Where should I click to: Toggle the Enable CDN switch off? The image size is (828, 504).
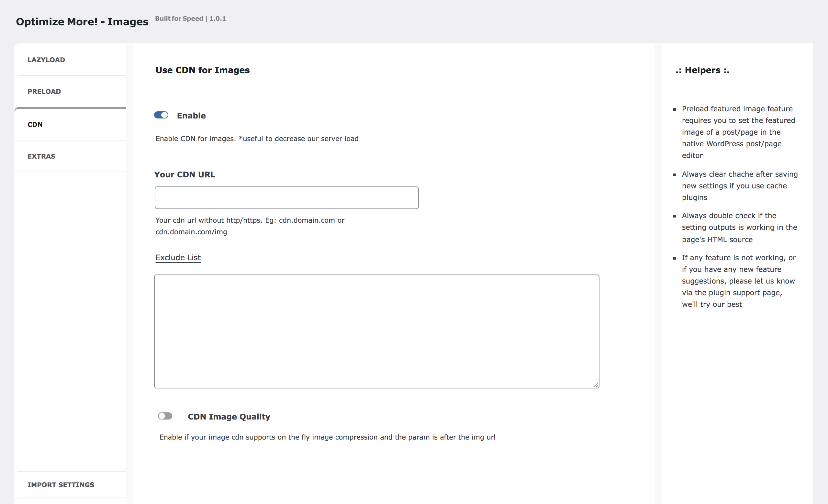tap(161, 115)
